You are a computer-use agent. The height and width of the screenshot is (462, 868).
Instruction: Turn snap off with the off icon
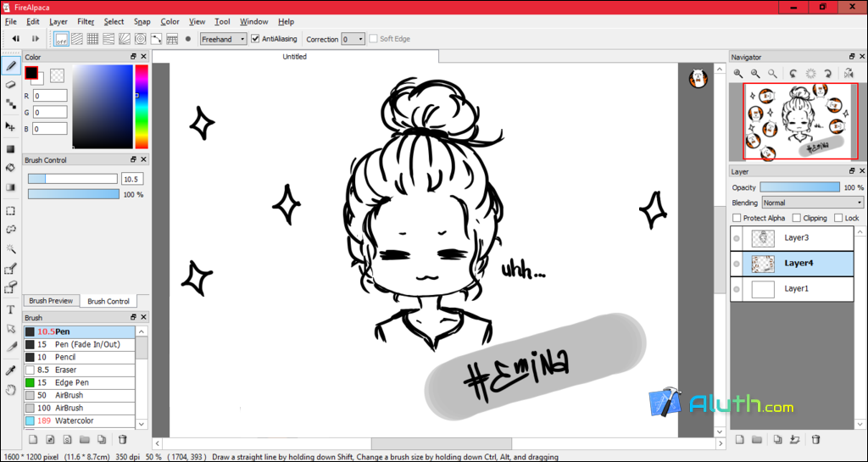click(x=61, y=39)
